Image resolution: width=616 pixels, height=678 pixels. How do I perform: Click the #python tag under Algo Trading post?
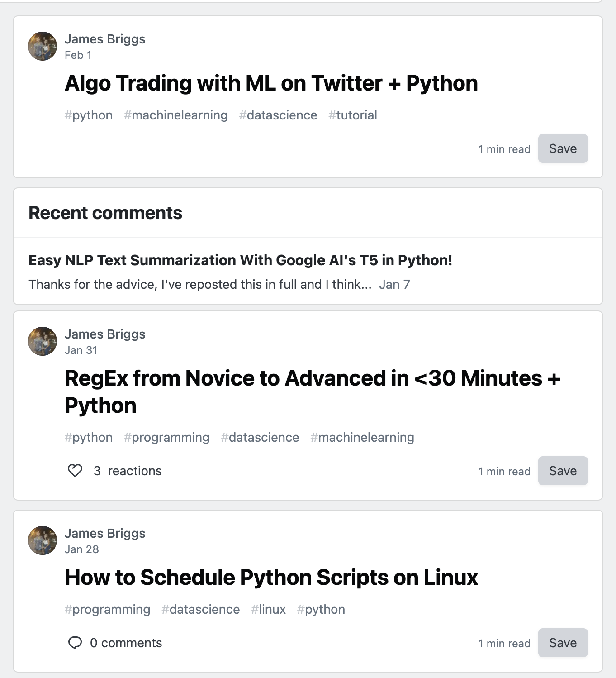[x=89, y=115]
